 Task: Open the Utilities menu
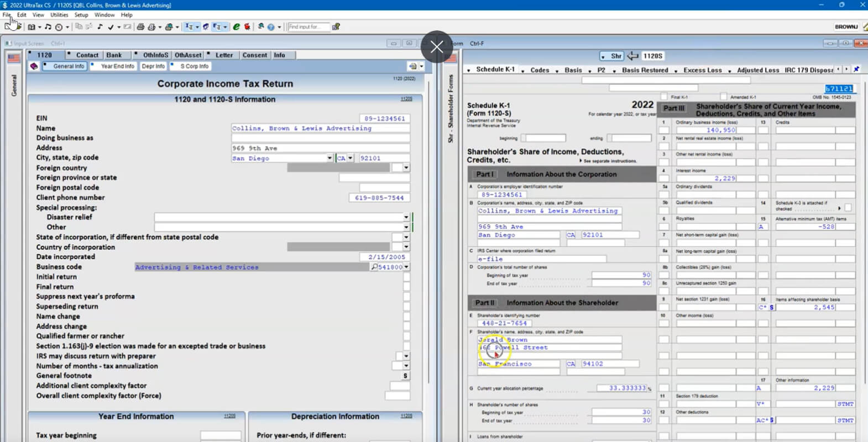[x=59, y=15]
